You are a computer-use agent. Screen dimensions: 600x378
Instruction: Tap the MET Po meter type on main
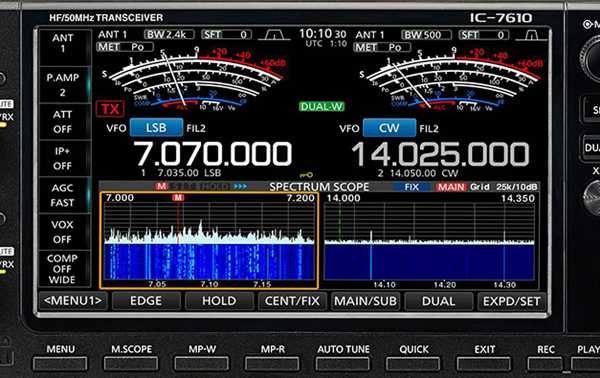tap(125, 47)
